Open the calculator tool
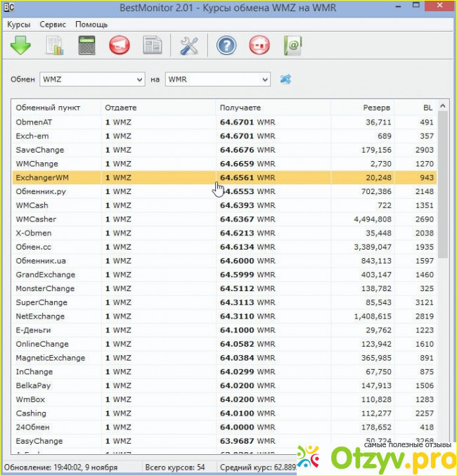The image size is (457, 476). click(x=87, y=47)
